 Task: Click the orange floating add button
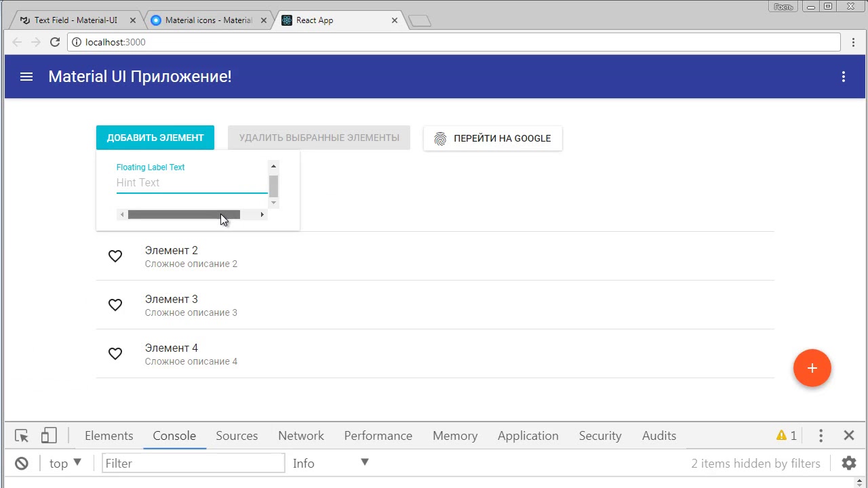pos(812,368)
